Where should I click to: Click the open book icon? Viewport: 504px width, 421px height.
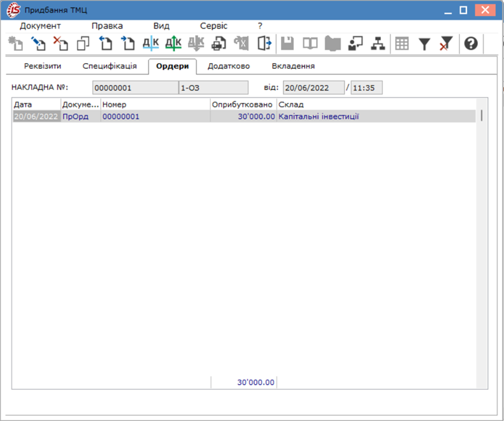[310, 43]
